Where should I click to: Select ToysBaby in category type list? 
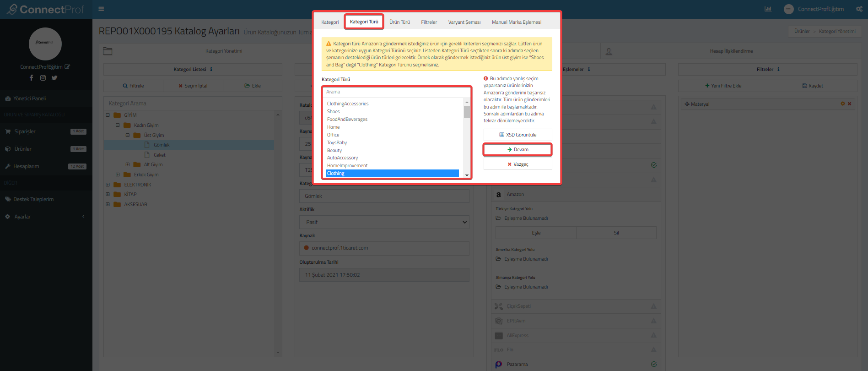click(x=337, y=143)
